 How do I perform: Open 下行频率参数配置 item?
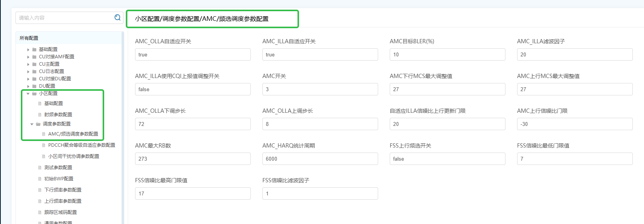[63, 190]
